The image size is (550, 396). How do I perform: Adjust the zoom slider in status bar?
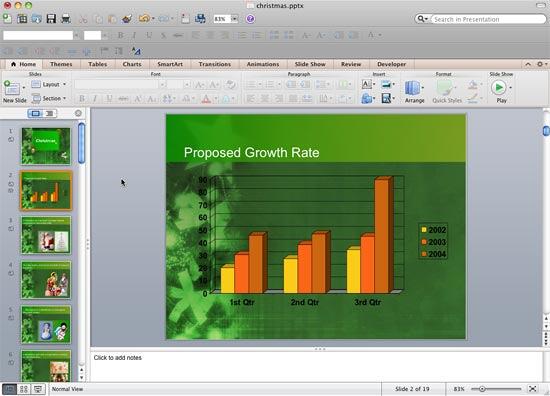482,389
